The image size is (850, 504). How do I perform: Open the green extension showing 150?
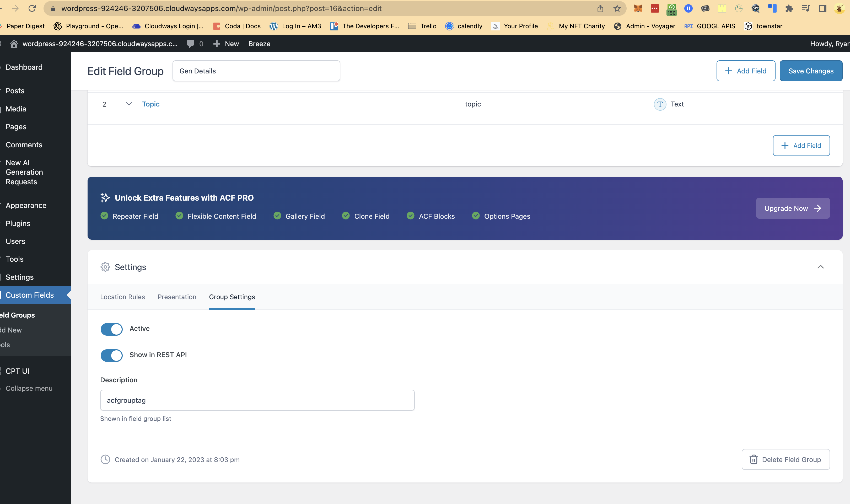coord(671,9)
